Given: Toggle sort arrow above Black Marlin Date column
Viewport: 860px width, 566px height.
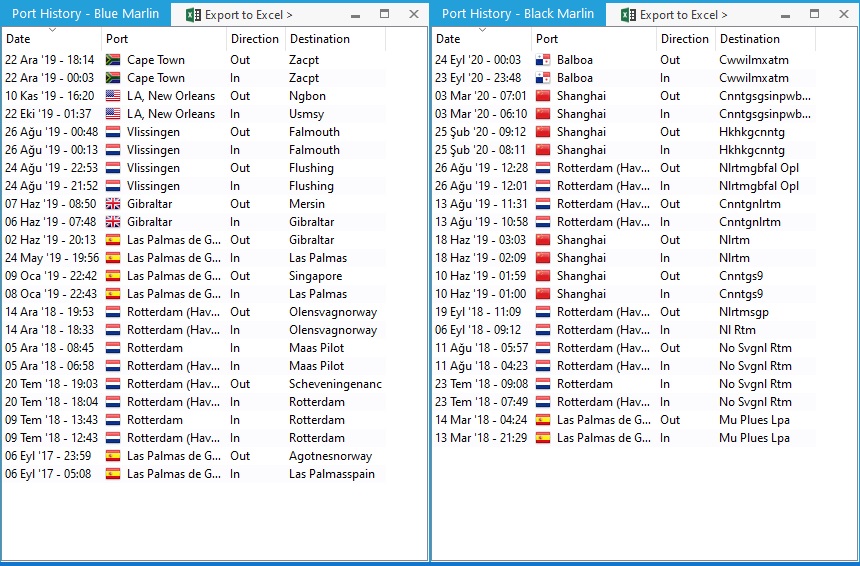Looking at the screenshot, I should point(482,29).
